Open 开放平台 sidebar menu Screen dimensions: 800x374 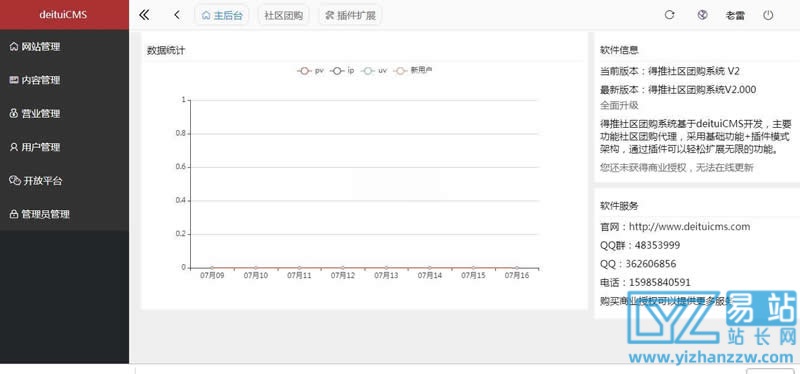(64, 181)
